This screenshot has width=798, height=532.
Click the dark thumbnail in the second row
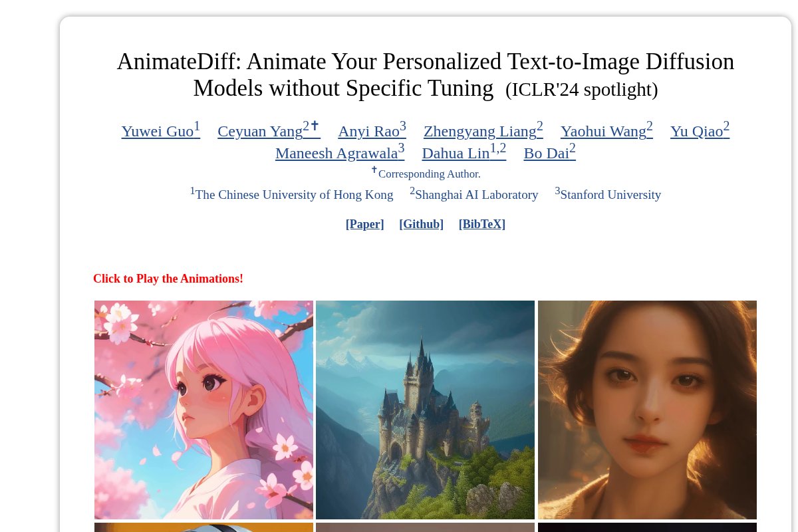coord(647,527)
